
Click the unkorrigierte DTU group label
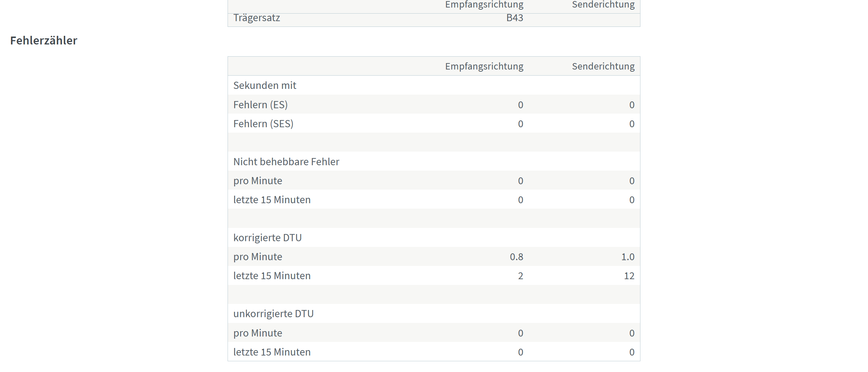pyautogui.click(x=273, y=314)
